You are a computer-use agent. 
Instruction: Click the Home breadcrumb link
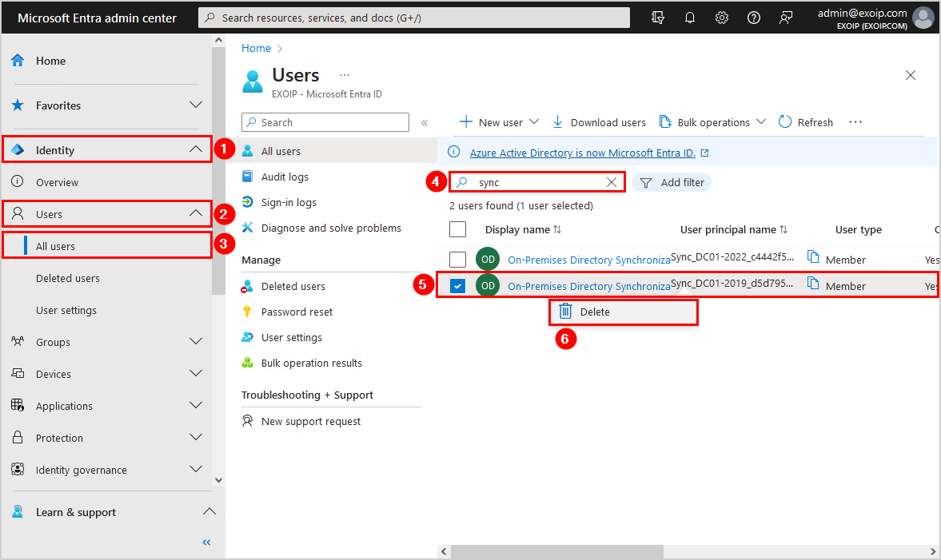point(257,49)
